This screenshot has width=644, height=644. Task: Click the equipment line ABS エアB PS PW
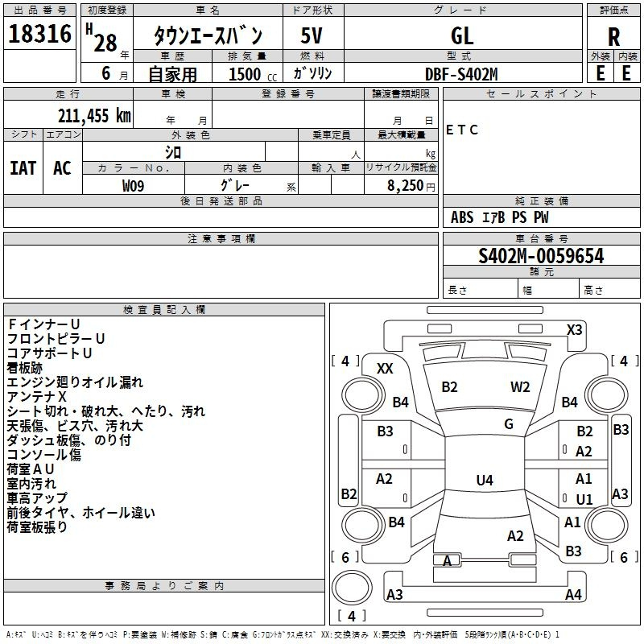(499, 217)
